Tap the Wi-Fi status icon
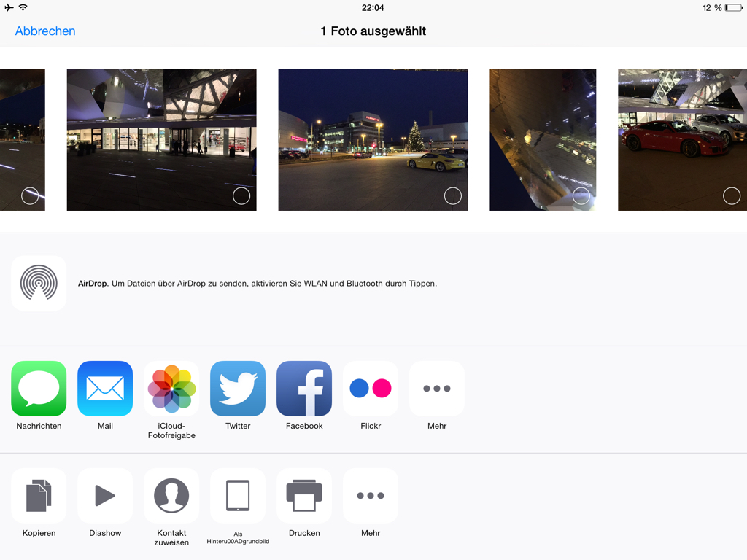Viewport: 747px width, 560px height. [23, 7]
